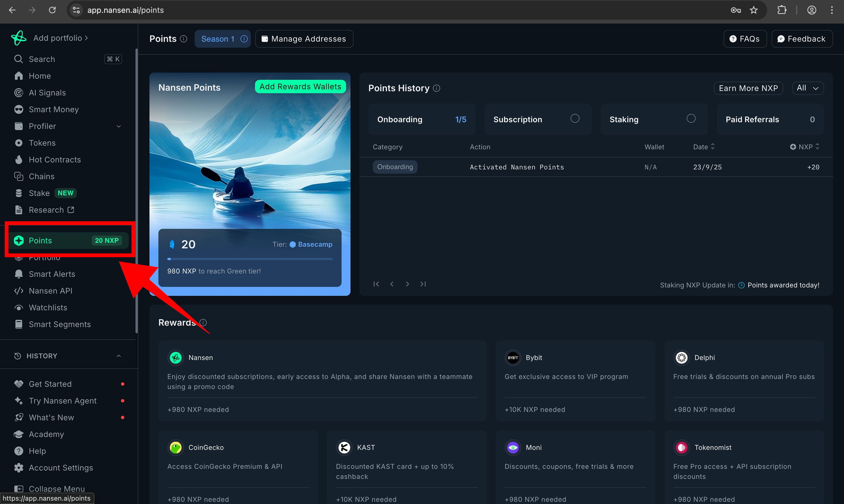Expand the Profiler submenu chevron
Image resolution: width=844 pixels, height=504 pixels.
point(119,126)
